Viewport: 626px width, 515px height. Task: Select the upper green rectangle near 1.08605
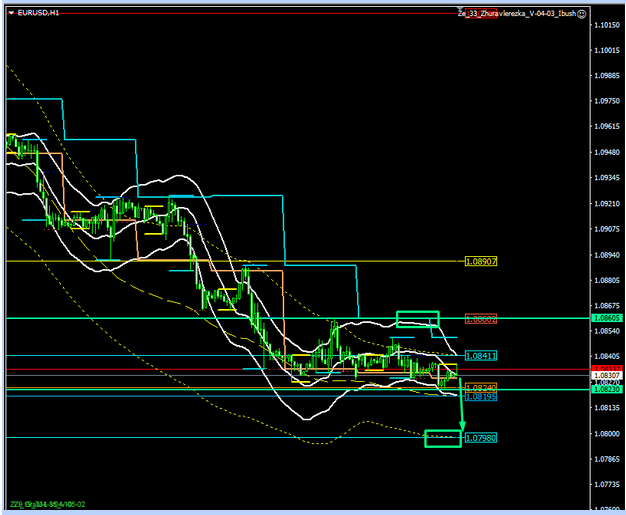point(418,319)
